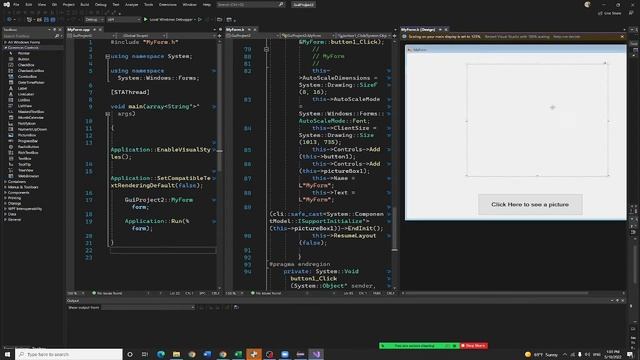Select the LinkLabel control in Toolbox
Screen dimensions: 640x360
point(25,94)
